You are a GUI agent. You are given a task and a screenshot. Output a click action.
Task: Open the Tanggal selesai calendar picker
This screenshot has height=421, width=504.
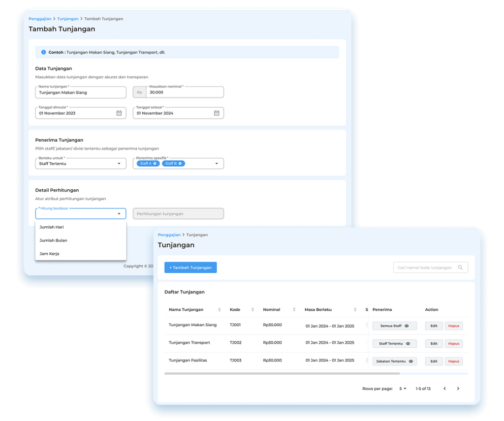[x=217, y=113]
